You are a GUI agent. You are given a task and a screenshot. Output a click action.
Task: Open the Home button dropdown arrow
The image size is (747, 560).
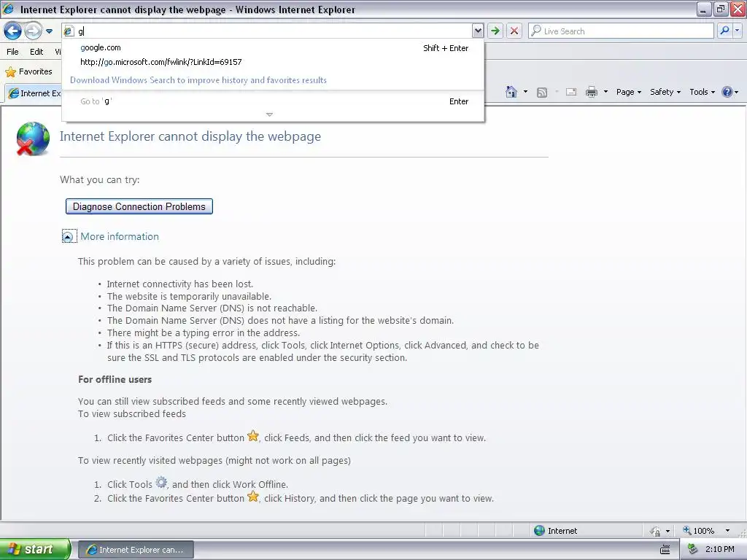coord(525,92)
